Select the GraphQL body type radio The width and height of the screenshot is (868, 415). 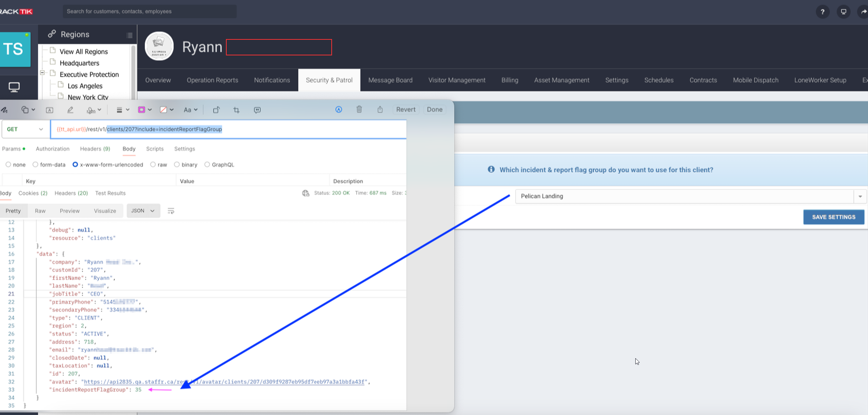click(207, 165)
